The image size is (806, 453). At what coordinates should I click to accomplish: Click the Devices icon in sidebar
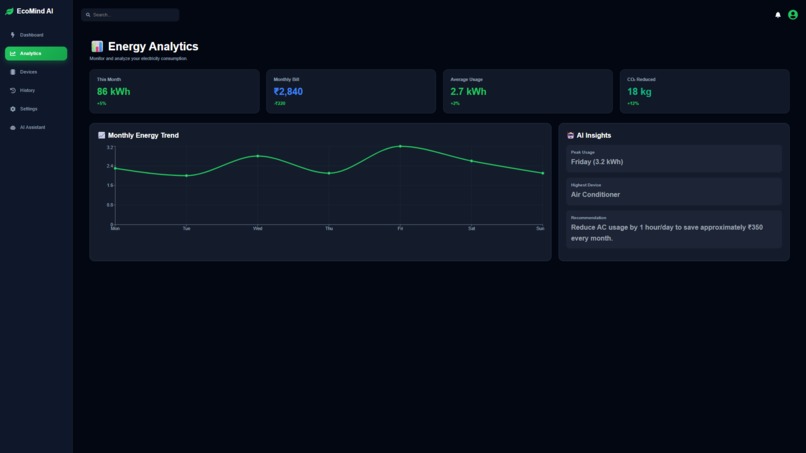tap(13, 72)
